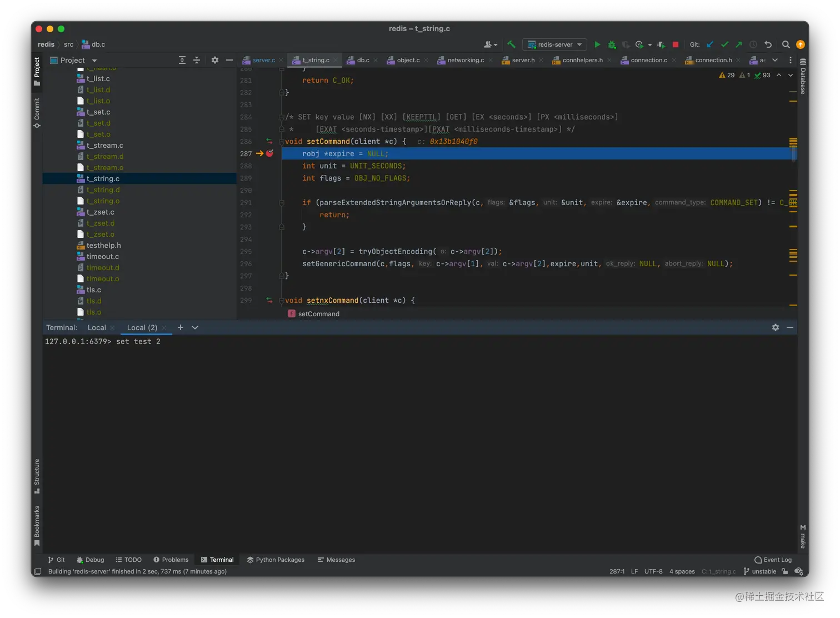Open t_stream.c in the project tree
This screenshot has width=840, height=618.
[104, 145]
